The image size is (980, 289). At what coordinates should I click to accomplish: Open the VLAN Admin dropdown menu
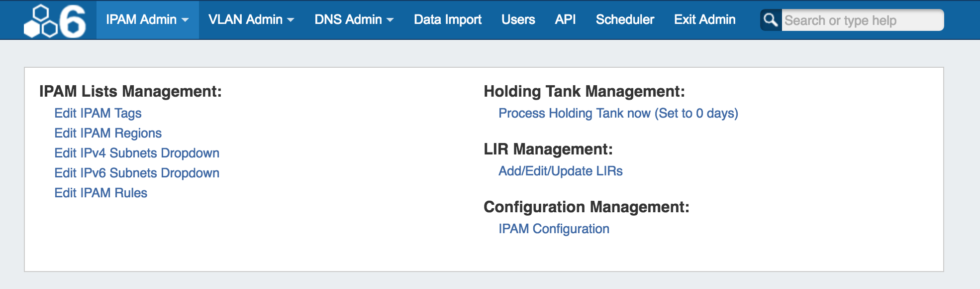click(x=251, y=20)
